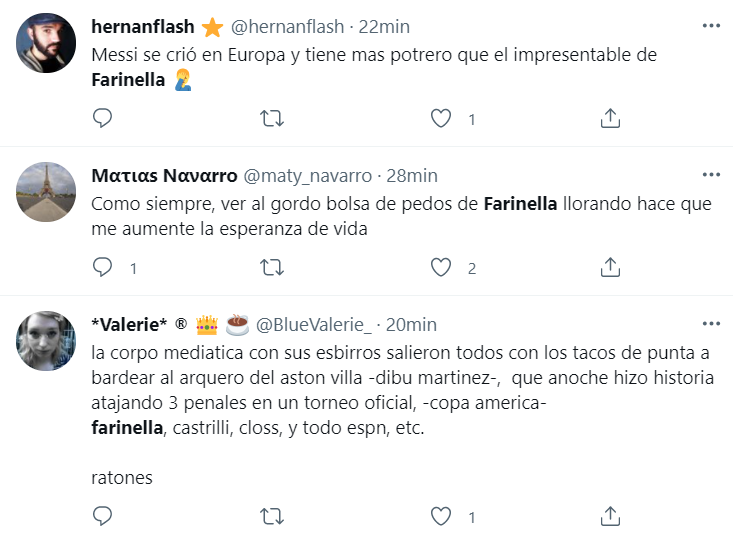Open more options on Valerie's tweet

pos(711,324)
